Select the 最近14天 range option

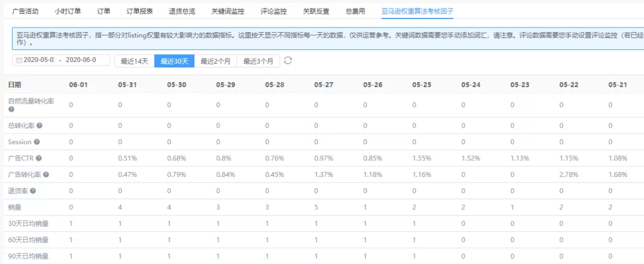[134, 61]
